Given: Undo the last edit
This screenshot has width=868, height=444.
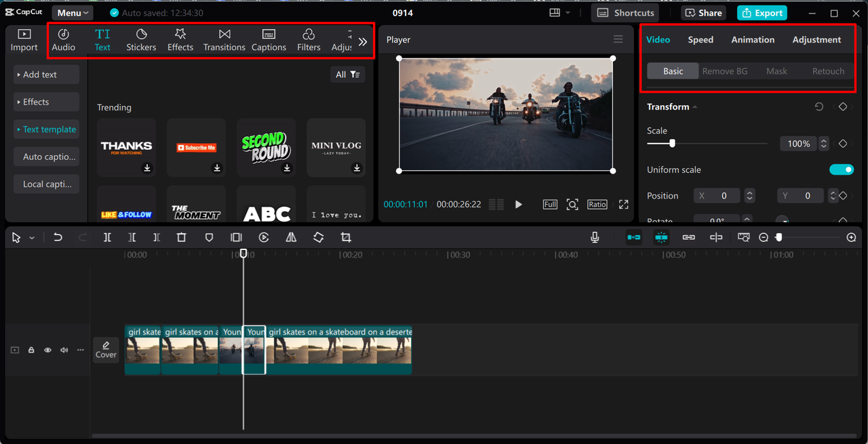Looking at the screenshot, I should pyautogui.click(x=58, y=237).
